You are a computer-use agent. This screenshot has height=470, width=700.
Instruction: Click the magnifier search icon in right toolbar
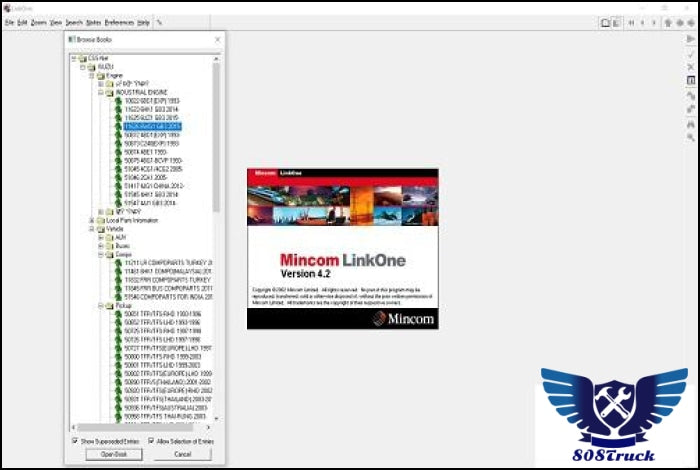tap(690, 136)
